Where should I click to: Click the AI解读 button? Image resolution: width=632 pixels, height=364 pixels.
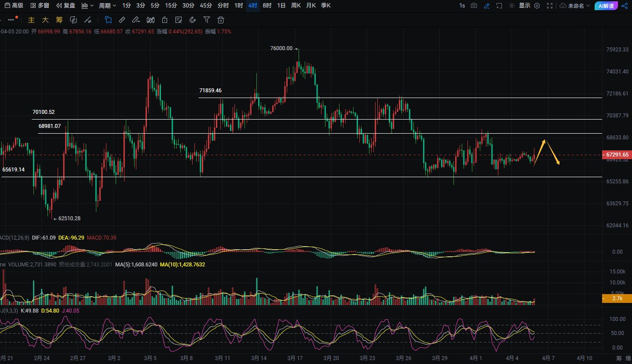(606, 6)
